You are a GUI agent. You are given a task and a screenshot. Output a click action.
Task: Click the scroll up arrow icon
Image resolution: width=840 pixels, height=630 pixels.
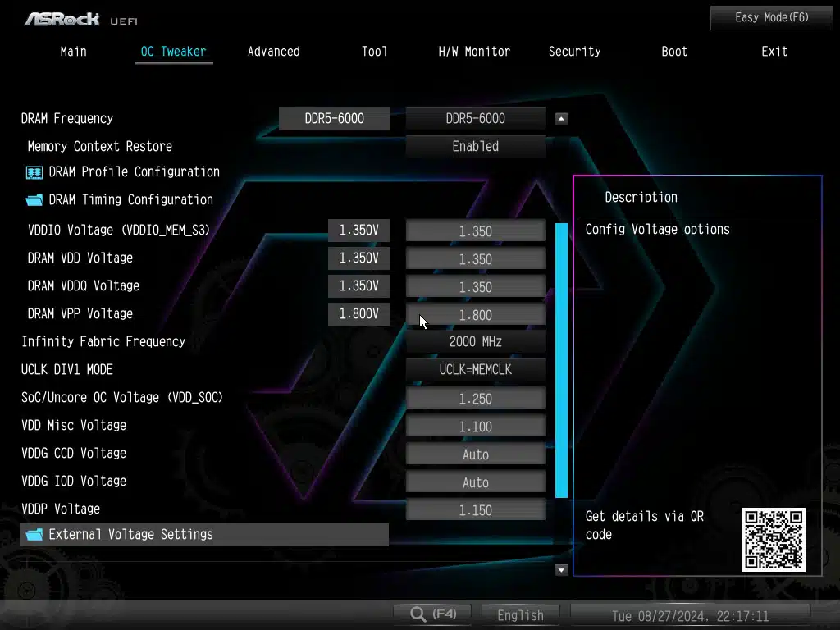pos(561,119)
